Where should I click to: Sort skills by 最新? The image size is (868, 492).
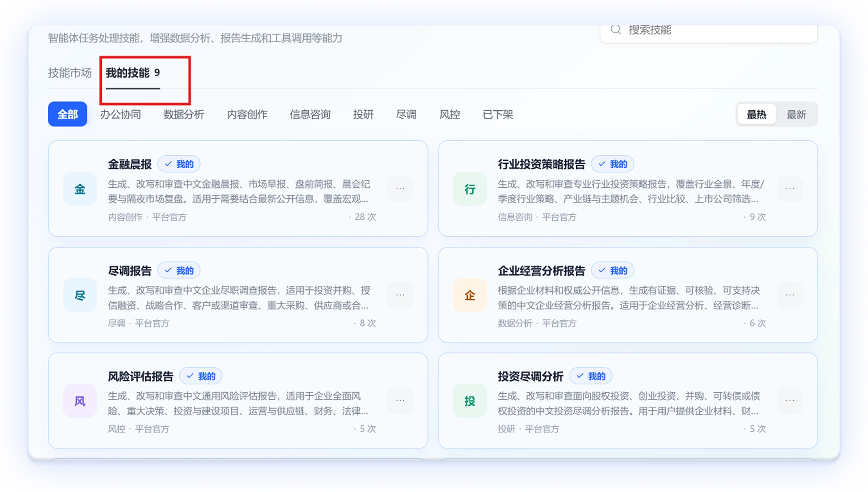[x=796, y=114]
